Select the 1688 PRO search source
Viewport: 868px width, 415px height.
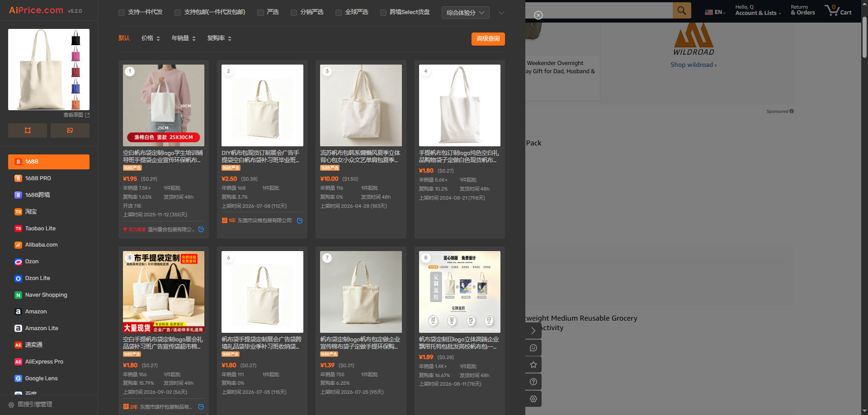[49, 178]
